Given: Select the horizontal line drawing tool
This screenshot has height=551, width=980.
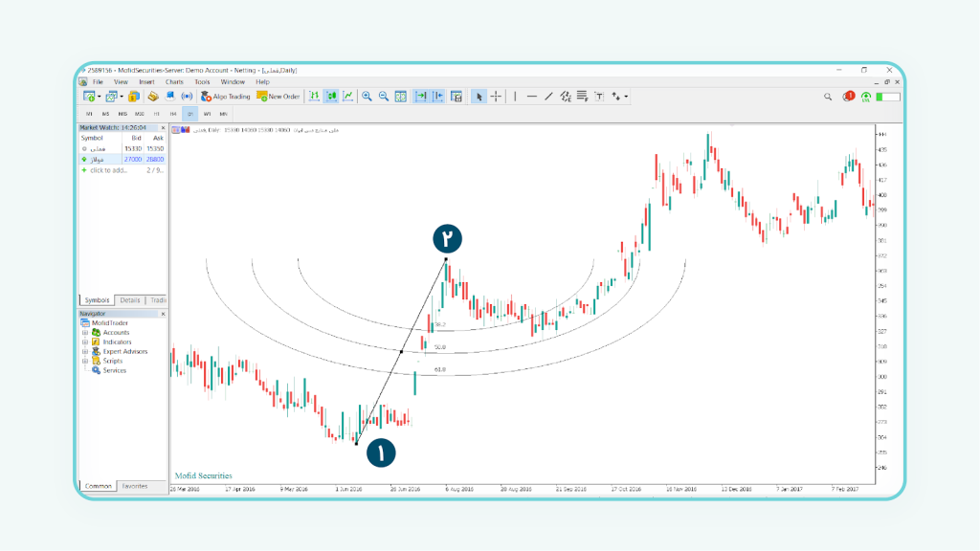Looking at the screenshot, I should (532, 97).
